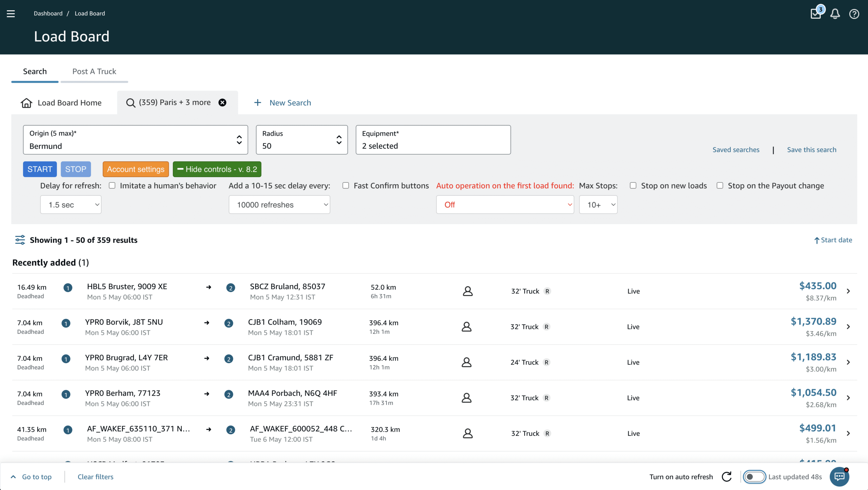This screenshot has width=868, height=490.
Task: Click Clear filters
Action: coord(96,477)
